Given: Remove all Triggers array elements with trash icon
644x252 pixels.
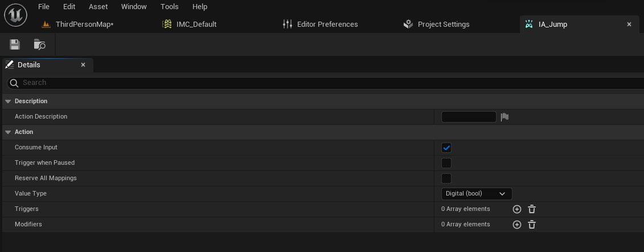Looking at the screenshot, I should (532, 209).
